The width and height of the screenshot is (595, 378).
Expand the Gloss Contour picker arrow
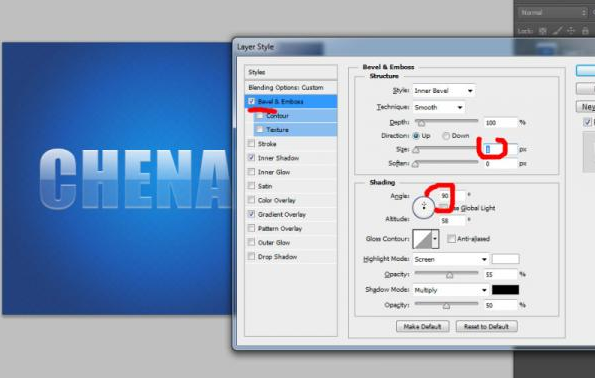[x=435, y=239]
